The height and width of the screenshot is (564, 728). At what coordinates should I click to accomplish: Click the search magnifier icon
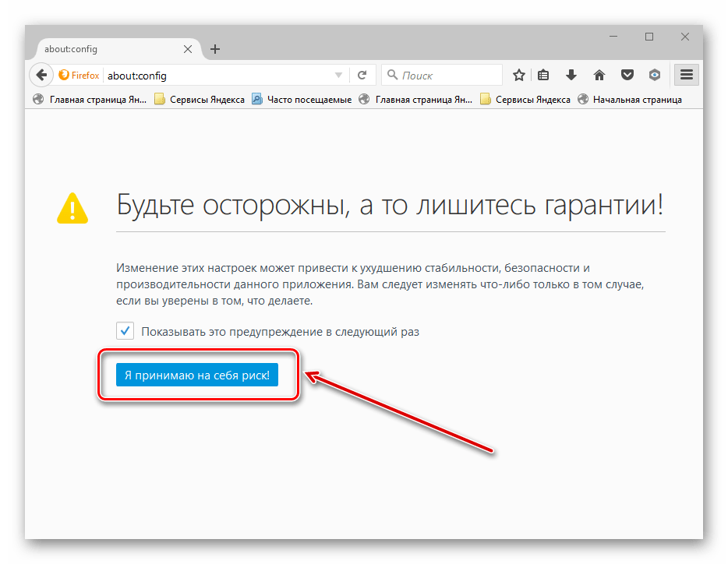tap(392, 75)
